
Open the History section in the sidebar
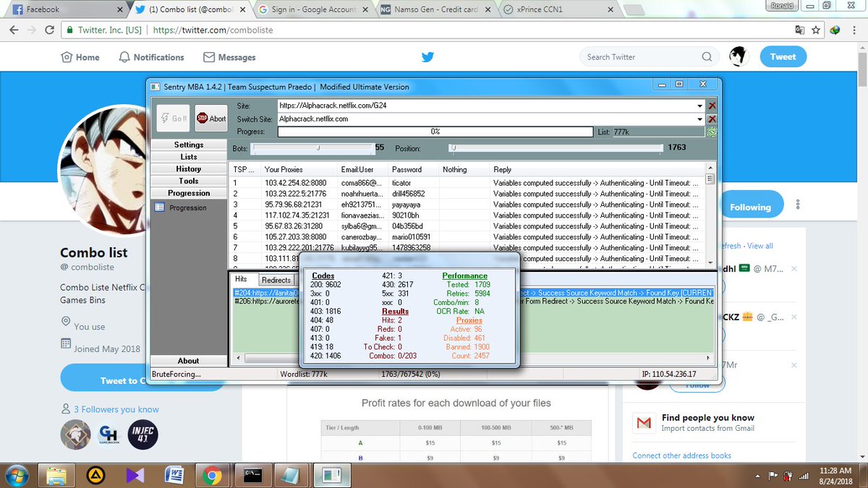click(x=189, y=169)
